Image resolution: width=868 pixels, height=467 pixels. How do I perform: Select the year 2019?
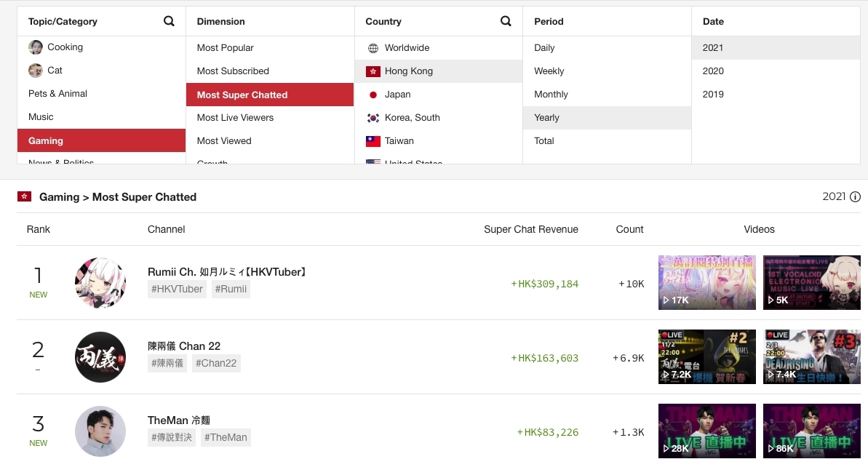click(x=713, y=94)
